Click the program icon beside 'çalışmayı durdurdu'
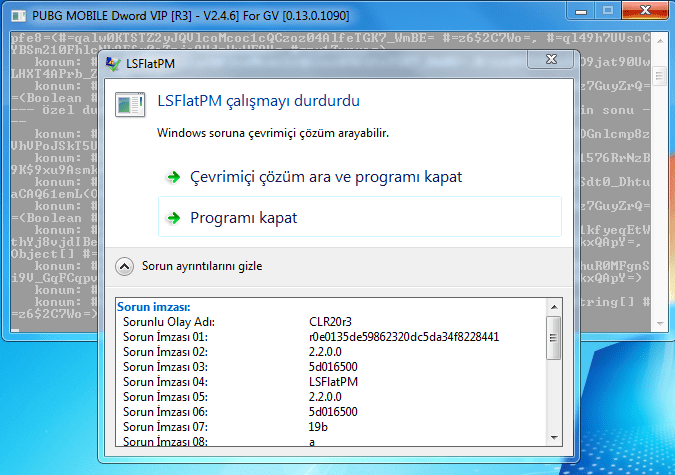The image size is (675, 475). click(x=130, y=104)
